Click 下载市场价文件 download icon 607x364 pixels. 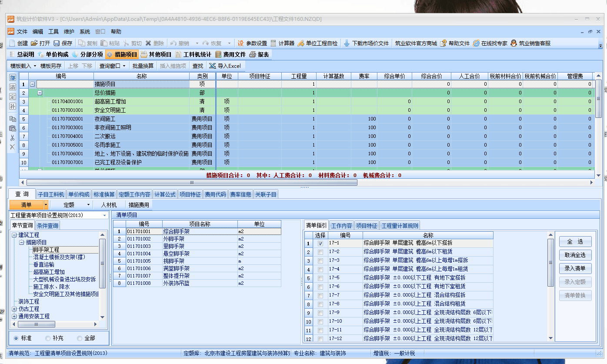[x=347, y=43]
